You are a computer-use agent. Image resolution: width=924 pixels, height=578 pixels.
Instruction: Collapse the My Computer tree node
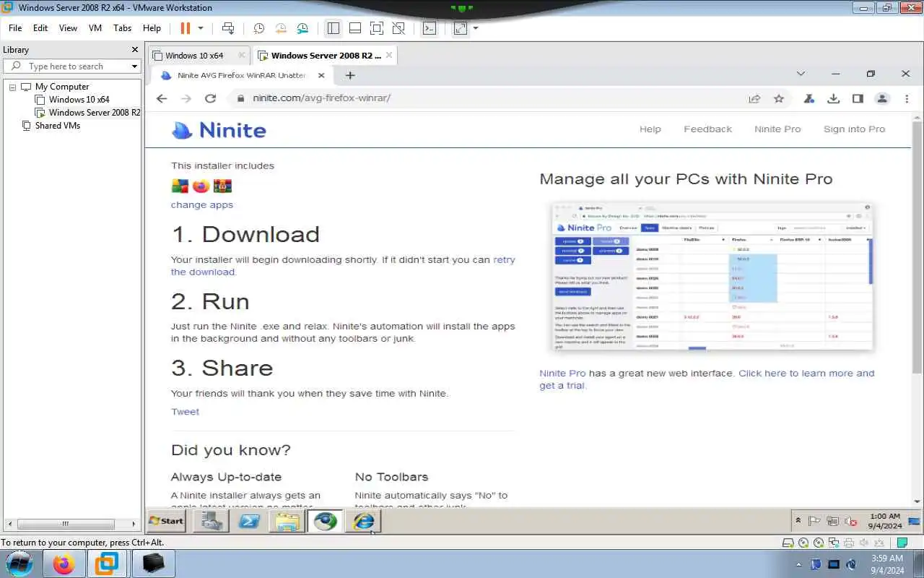pos(12,87)
